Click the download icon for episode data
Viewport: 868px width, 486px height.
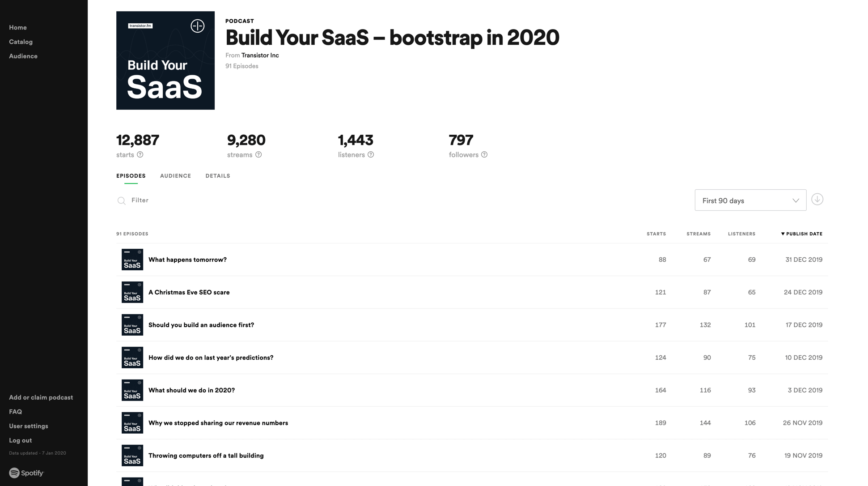click(817, 199)
